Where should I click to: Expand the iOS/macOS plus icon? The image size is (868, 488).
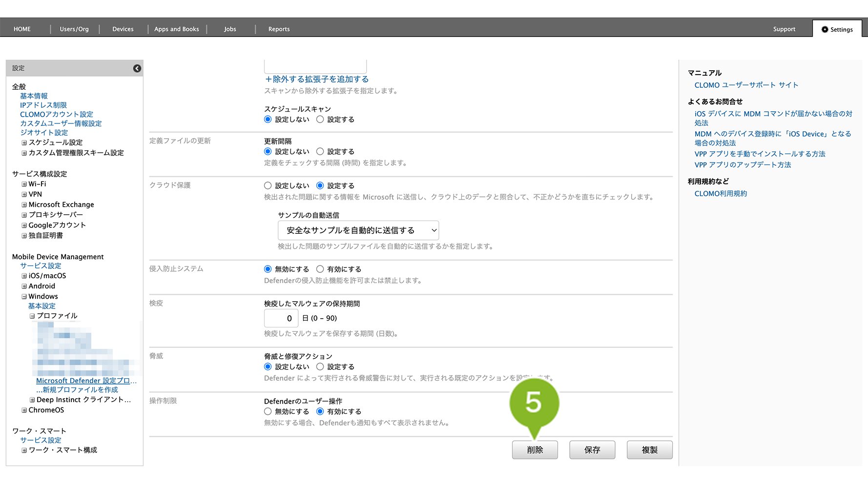[x=24, y=276]
